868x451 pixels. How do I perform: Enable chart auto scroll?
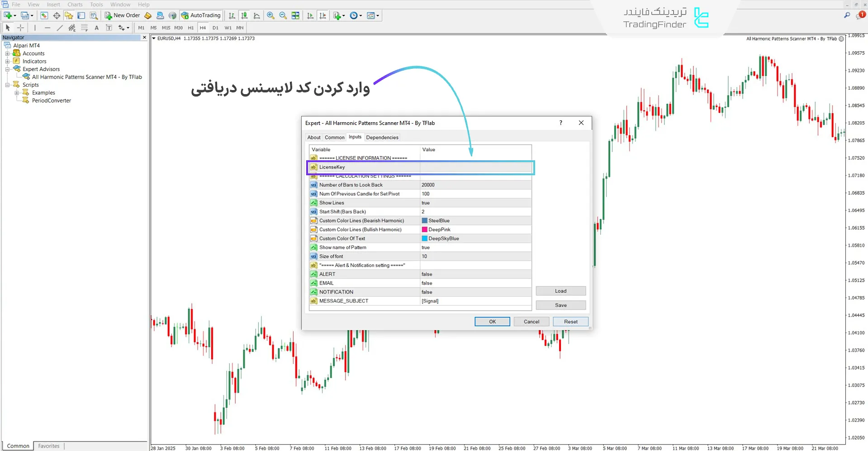310,15
